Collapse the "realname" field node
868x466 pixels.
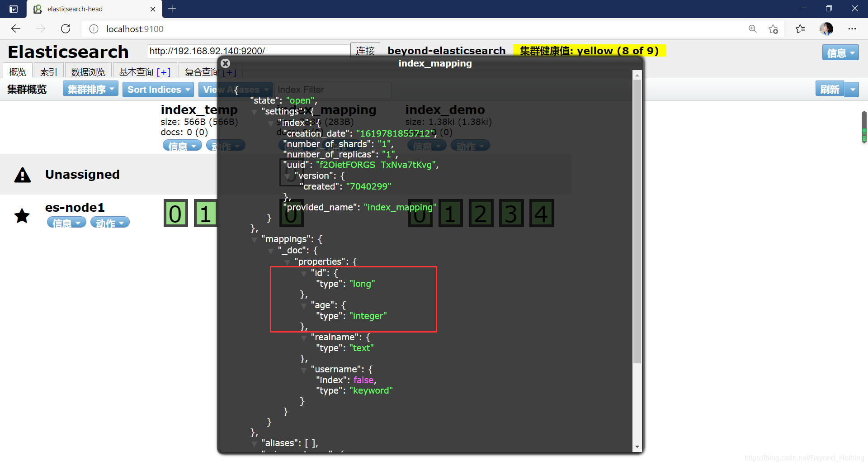(304, 338)
